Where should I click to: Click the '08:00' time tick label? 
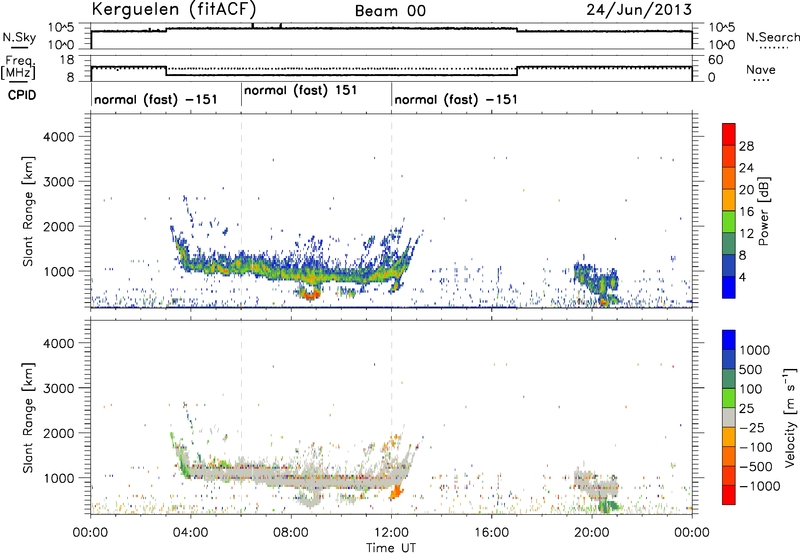(x=290, y=533)
